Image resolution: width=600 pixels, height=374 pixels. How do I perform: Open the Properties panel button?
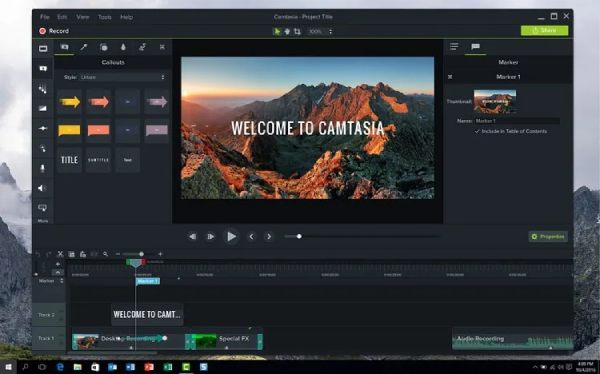click(x=548, y=237)
